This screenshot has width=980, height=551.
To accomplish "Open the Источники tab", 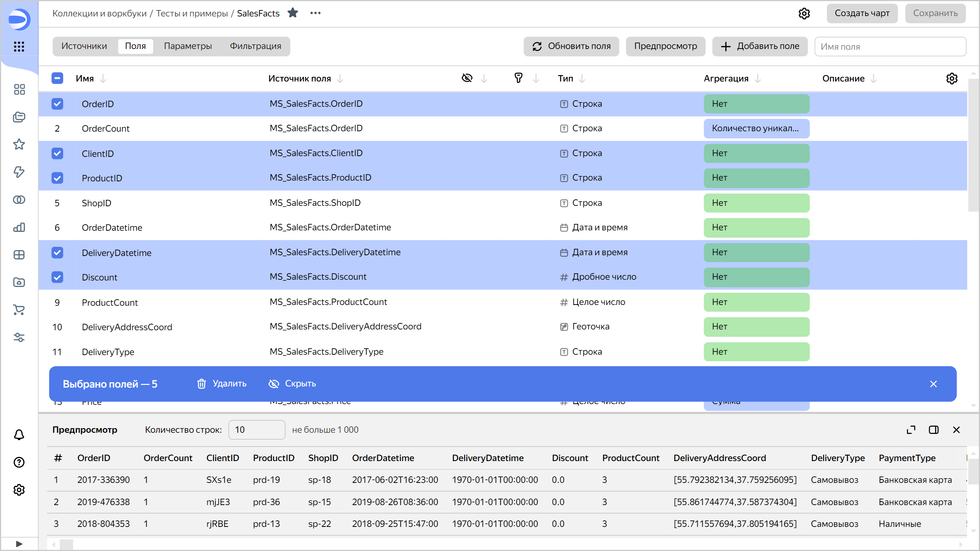I will (84, 46).
